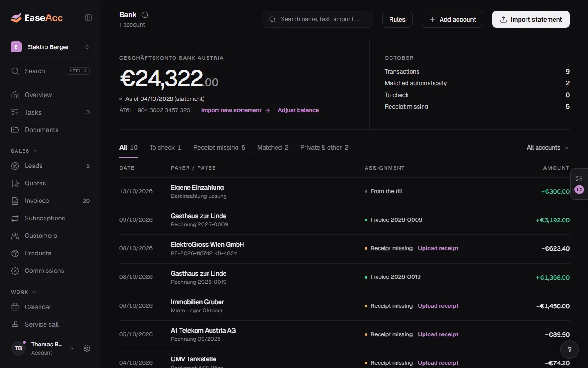Open Subscriptions via the recurring arrows icon
This screenshot has height=368, width=588.
(x=15, y=218)
